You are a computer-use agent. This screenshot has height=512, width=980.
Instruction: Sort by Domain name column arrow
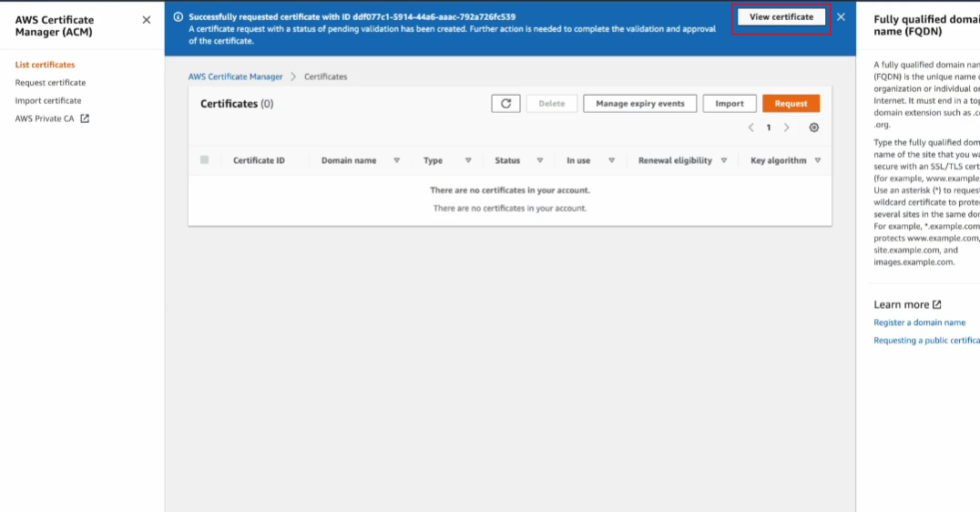point(396,160)
